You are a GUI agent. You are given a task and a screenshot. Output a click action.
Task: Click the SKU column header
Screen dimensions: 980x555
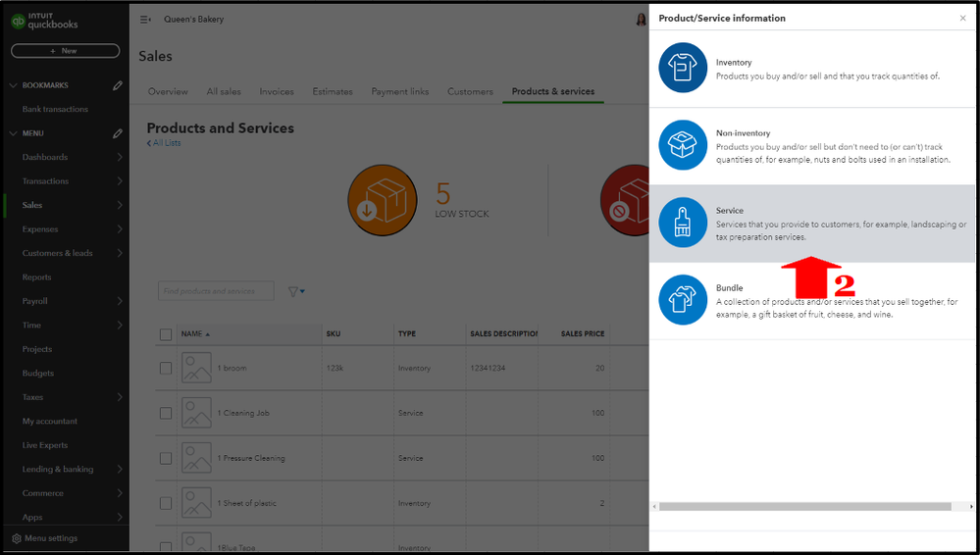(334, 334)
